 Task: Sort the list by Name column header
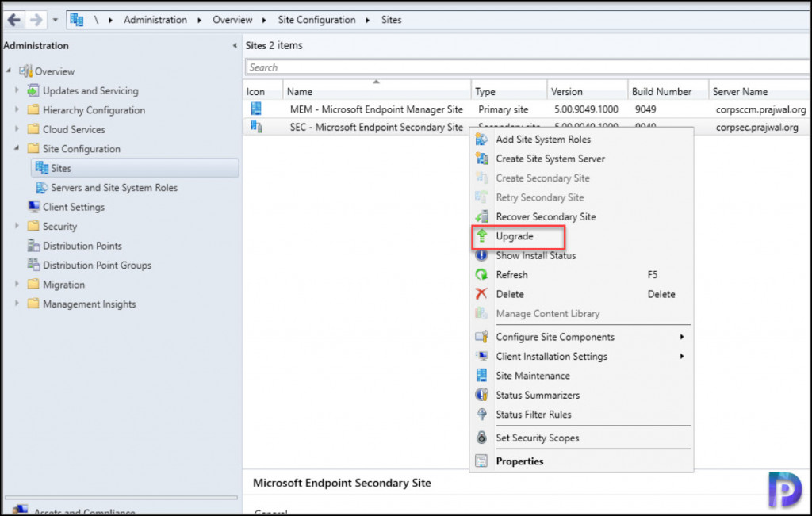point(377,91)
